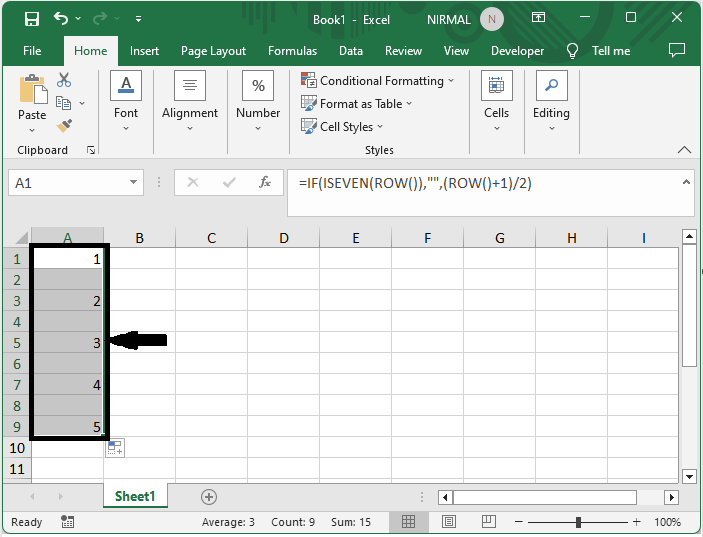Open the Font group dropdown
Viewport: 703px width, 537px height.
coord(126,101)
